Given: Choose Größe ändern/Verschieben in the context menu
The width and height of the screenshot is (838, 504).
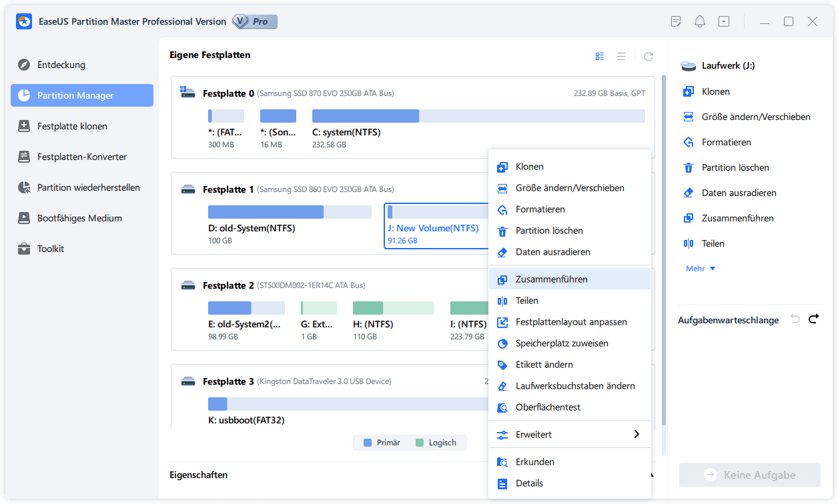Looking at the screenshot, I should click(x=570, y=188).
